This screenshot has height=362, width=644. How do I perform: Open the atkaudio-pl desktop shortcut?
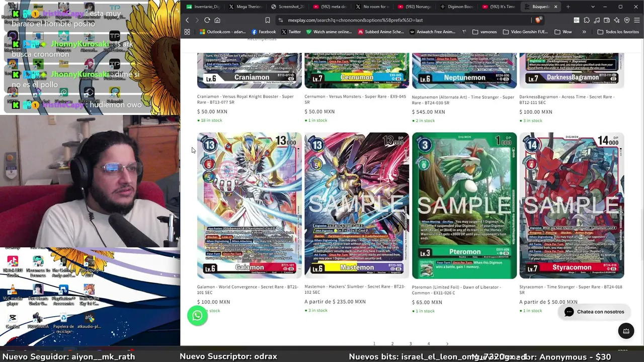tap(89, 321)
